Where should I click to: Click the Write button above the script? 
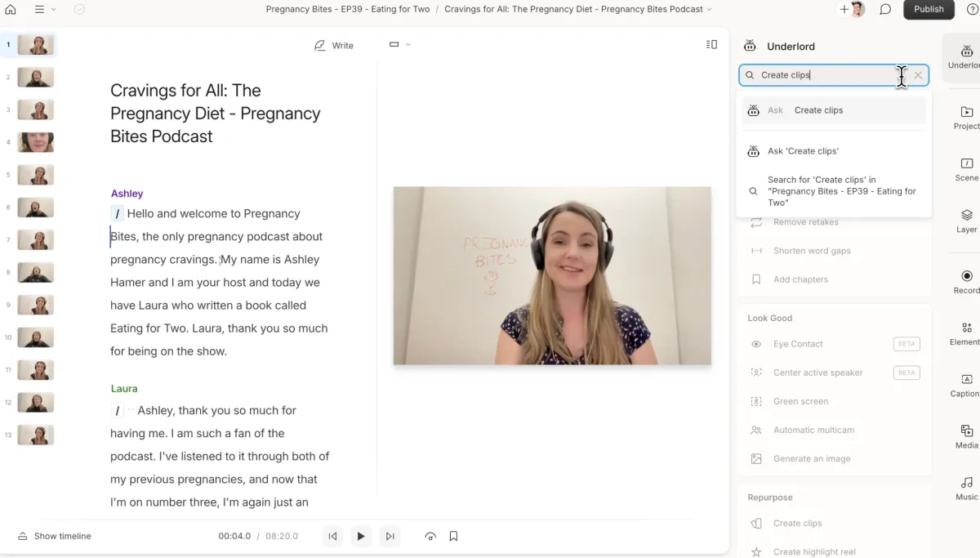[x=334, y=45]
